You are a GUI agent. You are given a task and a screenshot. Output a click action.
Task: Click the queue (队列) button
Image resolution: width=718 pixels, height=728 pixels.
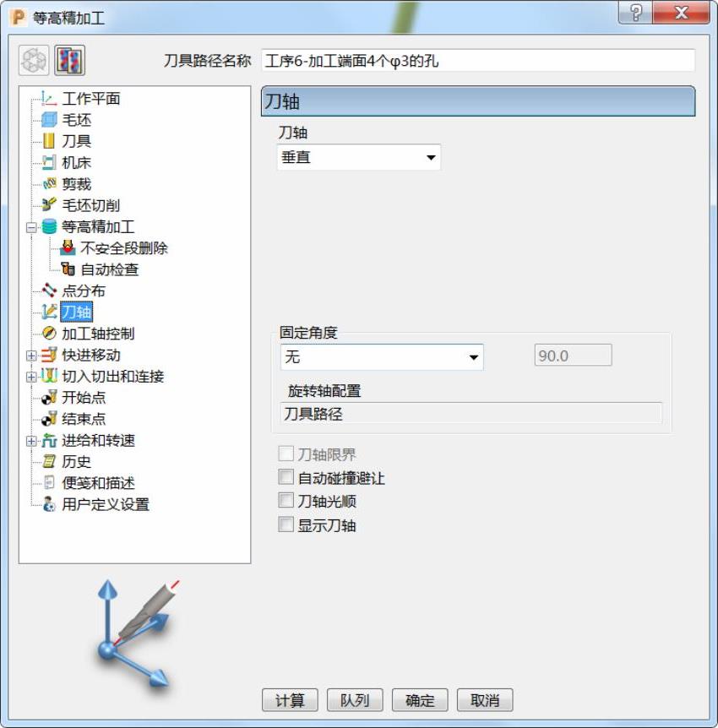click(355, 700)
